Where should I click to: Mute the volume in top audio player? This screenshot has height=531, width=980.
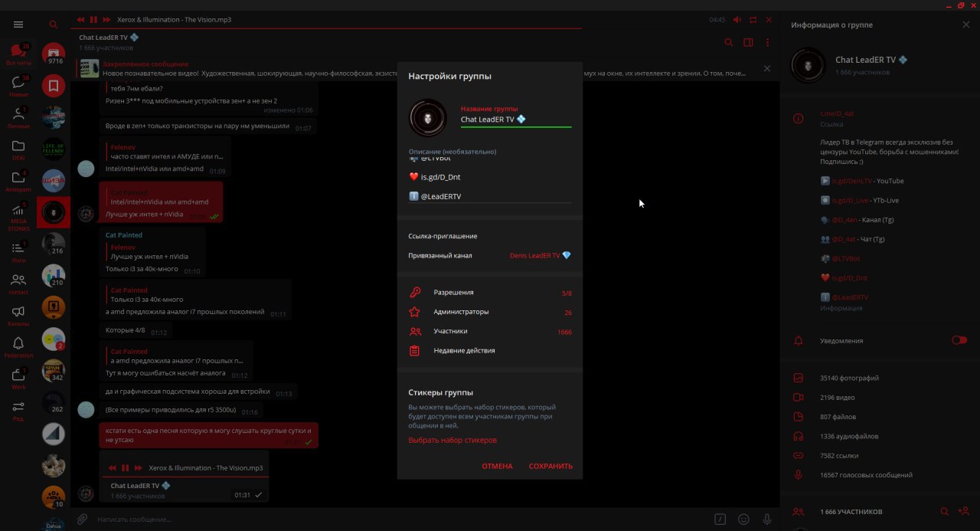tap(737, 20)
